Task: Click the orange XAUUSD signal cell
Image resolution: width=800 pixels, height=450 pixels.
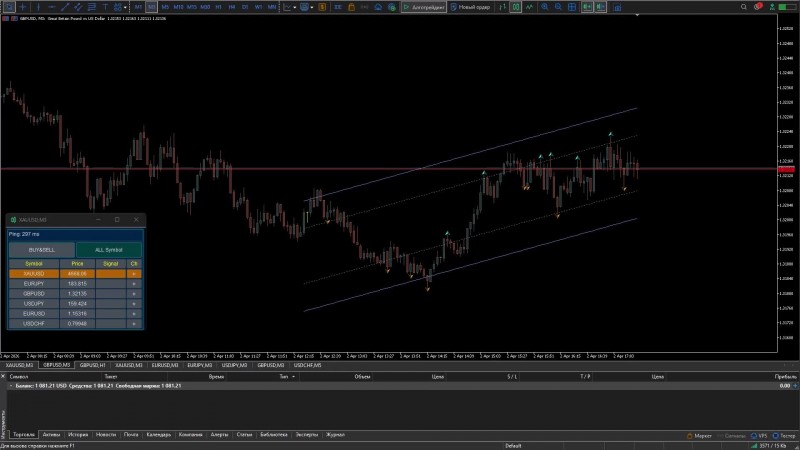Action: pyautogui.click(x=111, y=274)
